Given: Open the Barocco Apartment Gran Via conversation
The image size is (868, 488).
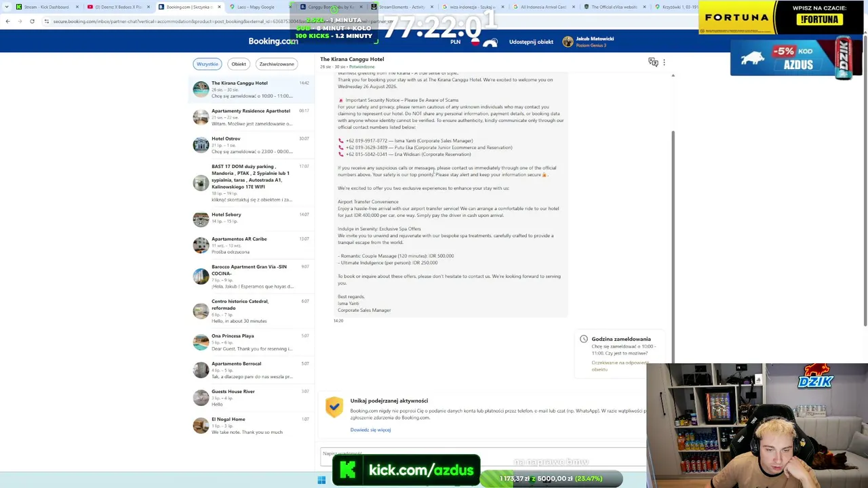Looking at the screenshot, I should 251,277.
